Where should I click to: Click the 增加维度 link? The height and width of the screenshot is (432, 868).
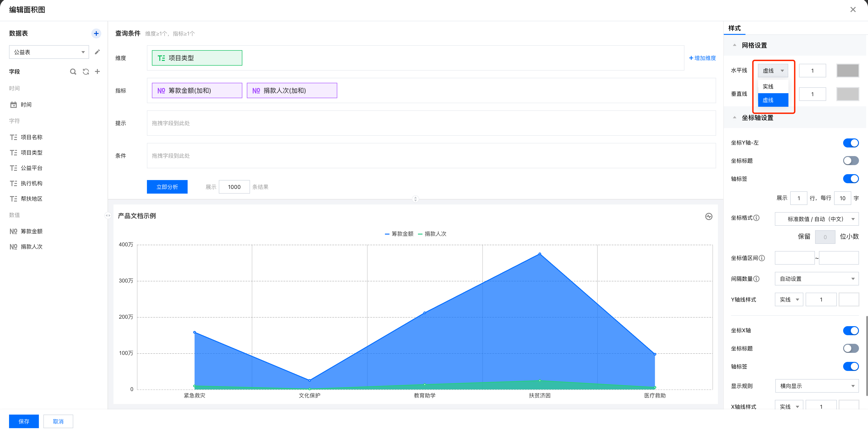[x=702, y=58]
